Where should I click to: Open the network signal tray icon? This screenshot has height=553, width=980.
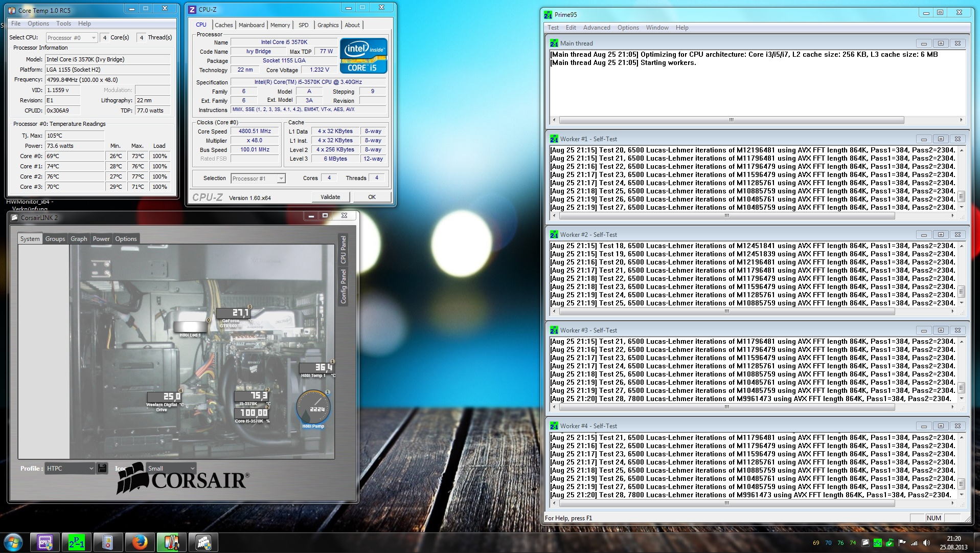click(x=915, y=543)
